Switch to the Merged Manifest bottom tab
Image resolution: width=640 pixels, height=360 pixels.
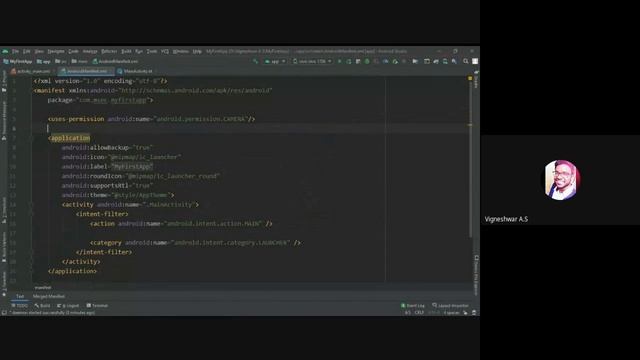point(49,296)
